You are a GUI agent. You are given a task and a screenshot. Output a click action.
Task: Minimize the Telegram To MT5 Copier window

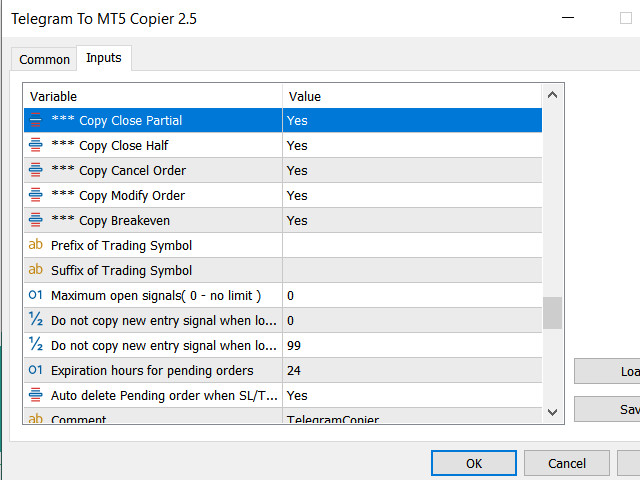coord(568,18)
